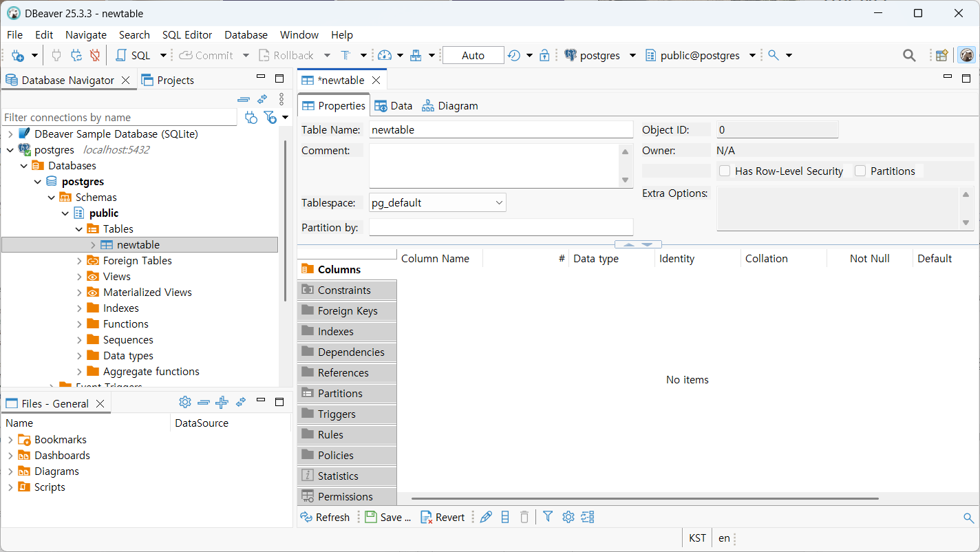Image resolution: width=980 pixels, height=552 pixels.
Task: Collapse the Tables tree node
Action: tap(79, 229)
